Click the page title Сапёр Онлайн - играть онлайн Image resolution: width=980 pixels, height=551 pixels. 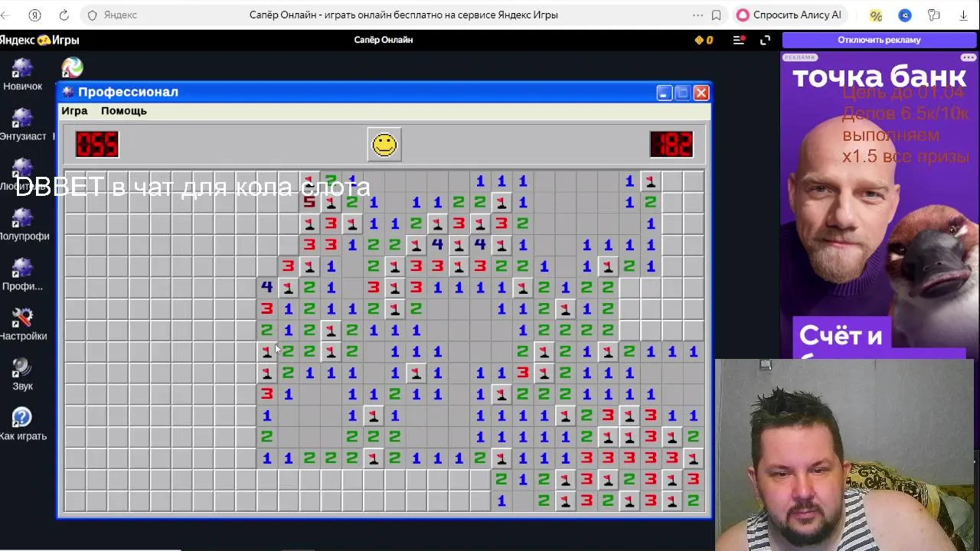[x=403, y=15]
